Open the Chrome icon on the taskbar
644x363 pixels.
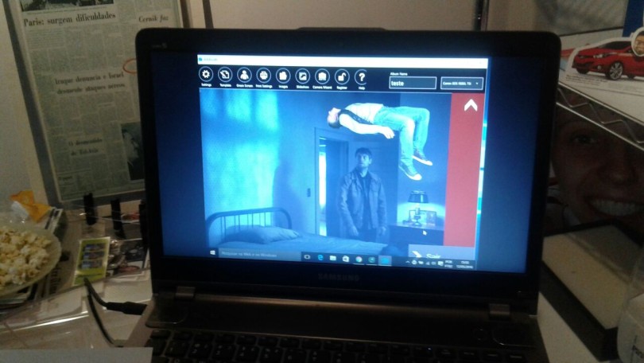(359, 260)
